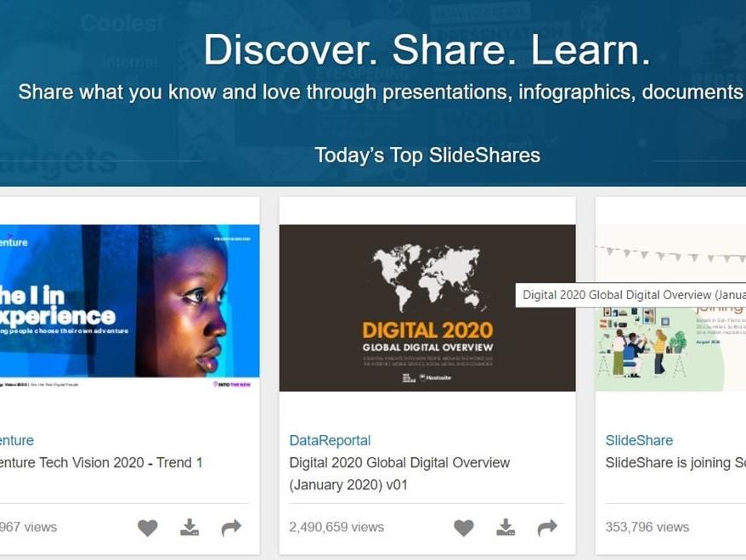The image size is (746, 560).
Task: Click the 353,796 views count
Action: (x=647, y=527)
